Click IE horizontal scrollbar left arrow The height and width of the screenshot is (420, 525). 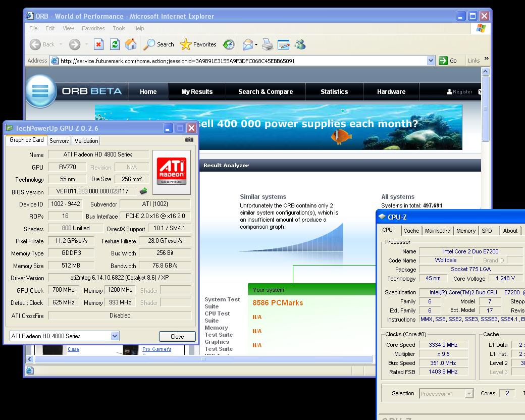[x=29, y=359]
